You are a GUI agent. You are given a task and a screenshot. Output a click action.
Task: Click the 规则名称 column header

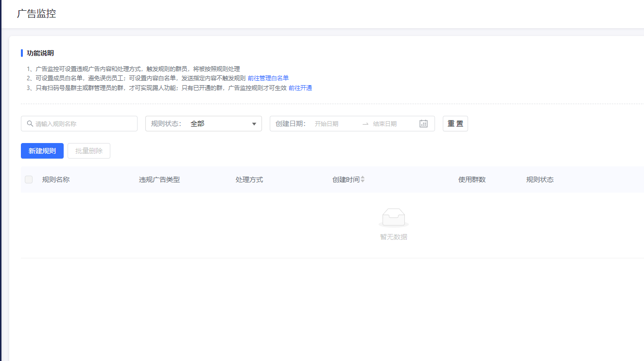tap(56, 180)
